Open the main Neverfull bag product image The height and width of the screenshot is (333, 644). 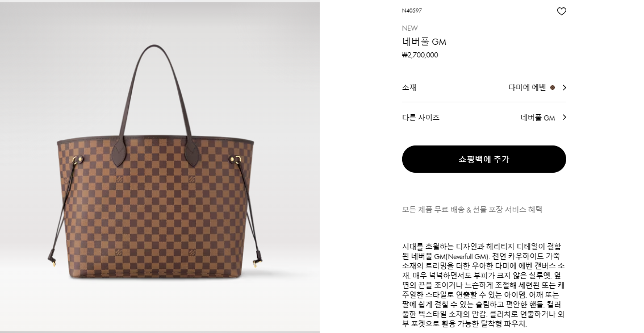pyautogui.click(x=160, y=166)
